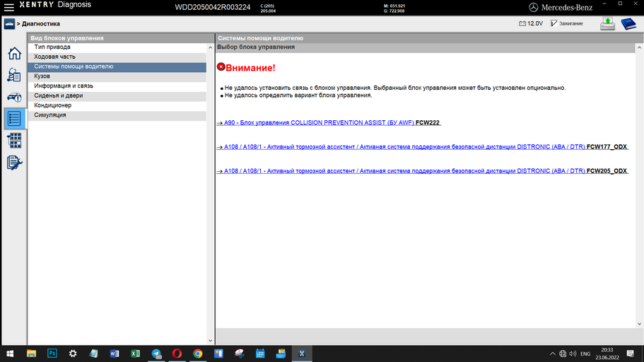This screenshot has height=362, width=644.
Task: Select Информация и связь category
Action: pyautogui.click(x=117, y=86)
